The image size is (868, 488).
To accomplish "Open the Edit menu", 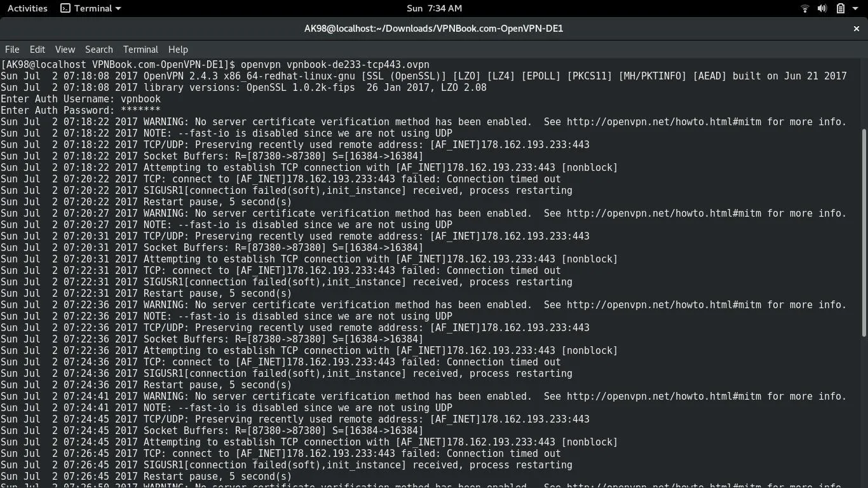I will click(37, 50).
